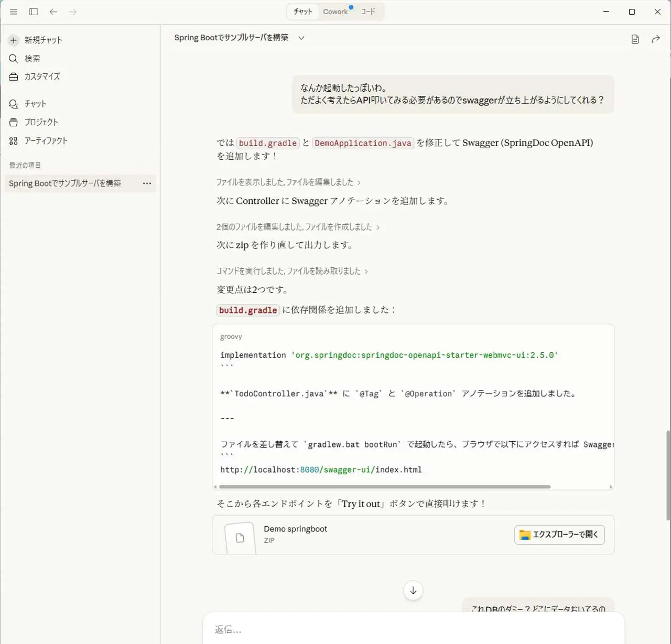Open プロジェクト in the sidebar
This screenshot has height=644, width=671.
[x=41, y=122]
